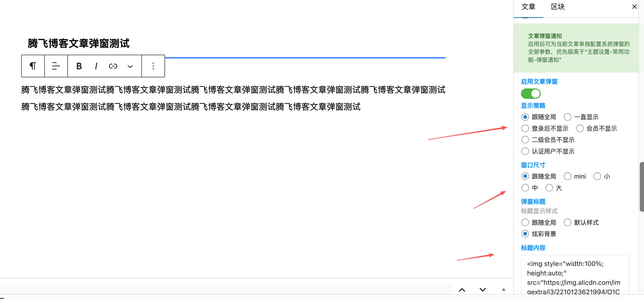Click the 窗口尺寸 section label
The width and height of the screenshot is (644, 299).
click(533, 165)
